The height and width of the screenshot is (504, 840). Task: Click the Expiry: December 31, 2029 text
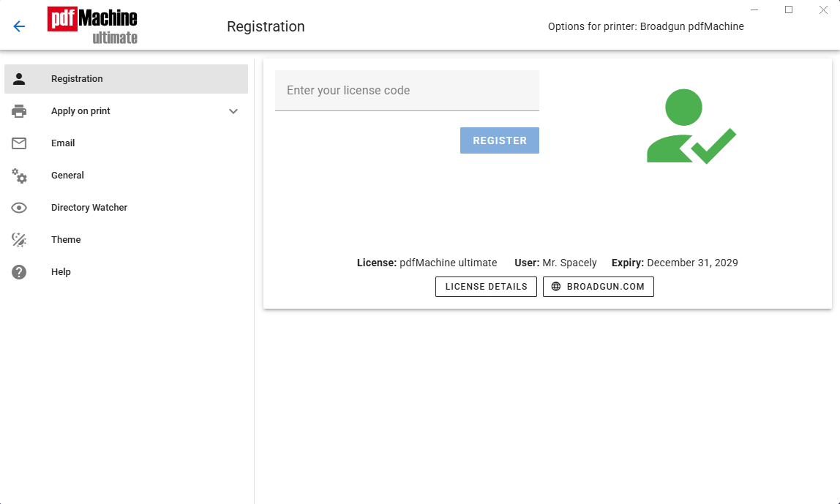[675, 263]
